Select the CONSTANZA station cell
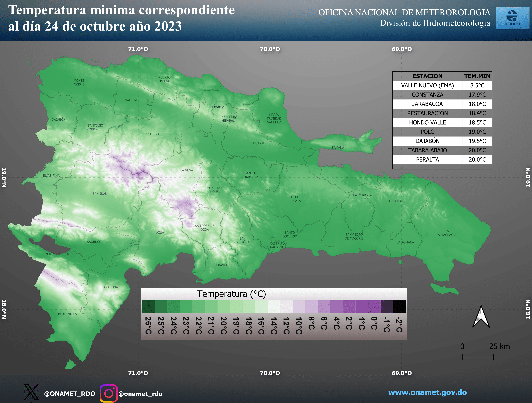The width and height of the screenshot is (532, 403). [427, 95]
